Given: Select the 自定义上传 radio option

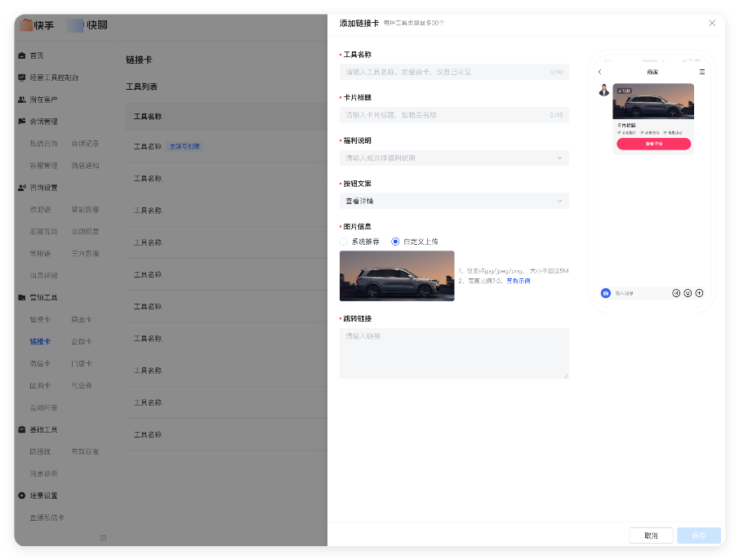Looking at the screenshot, I should [x=395, y=242].
